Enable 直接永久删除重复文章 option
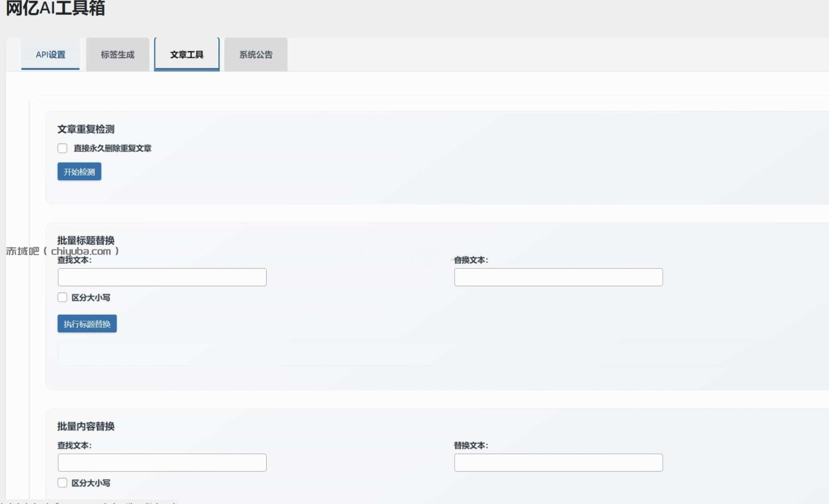The image size is (829, 504). point(62,148)
